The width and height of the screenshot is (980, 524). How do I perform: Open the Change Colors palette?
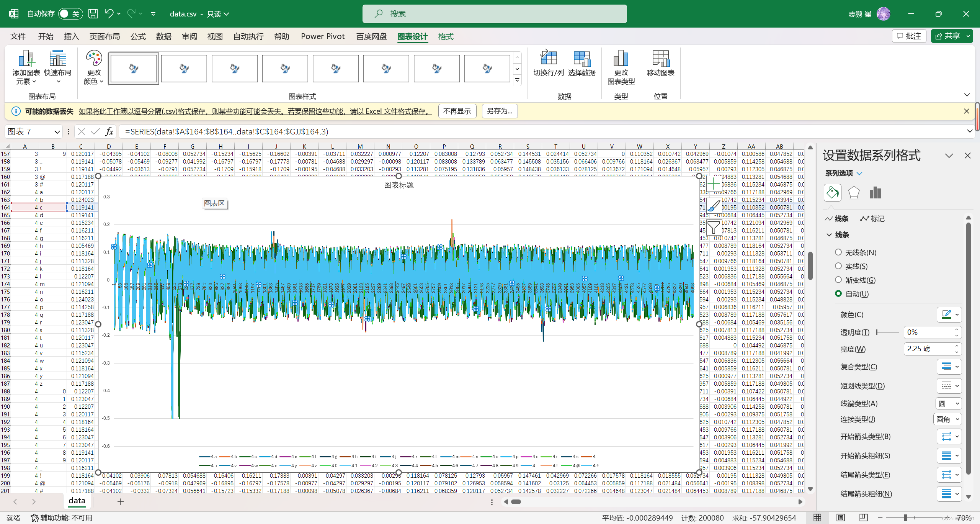[94, 67]
